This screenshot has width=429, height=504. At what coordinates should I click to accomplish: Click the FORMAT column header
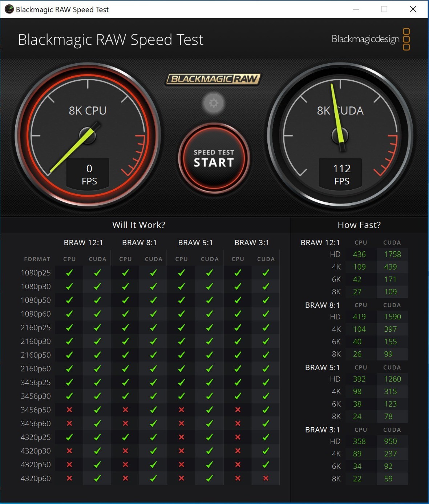pyautogui.click(x=37, y=259)
